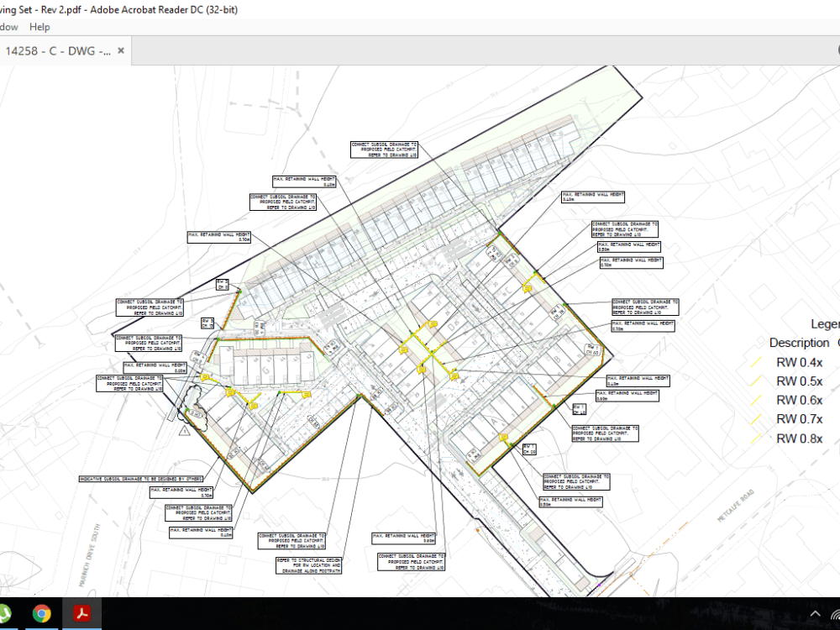Click the RW 1 CH 20 boxed label
This screenshot has width=840, height=630.
[x=528, y=449]
